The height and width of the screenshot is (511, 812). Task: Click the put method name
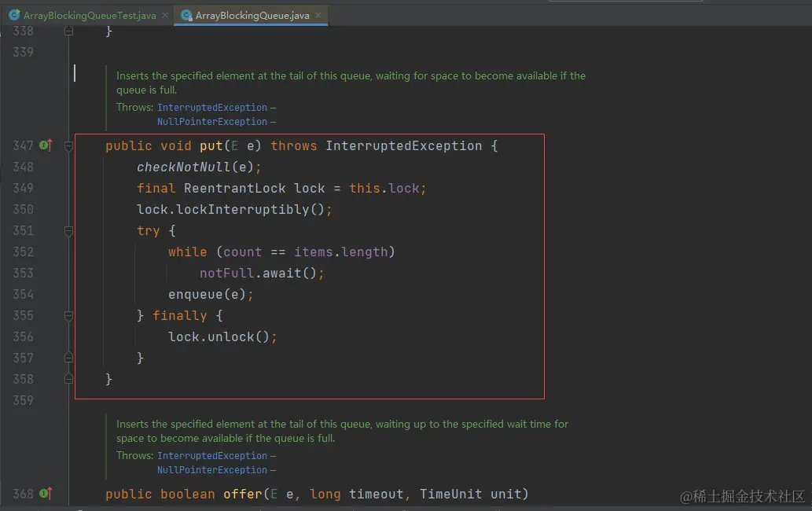point(211,146)
